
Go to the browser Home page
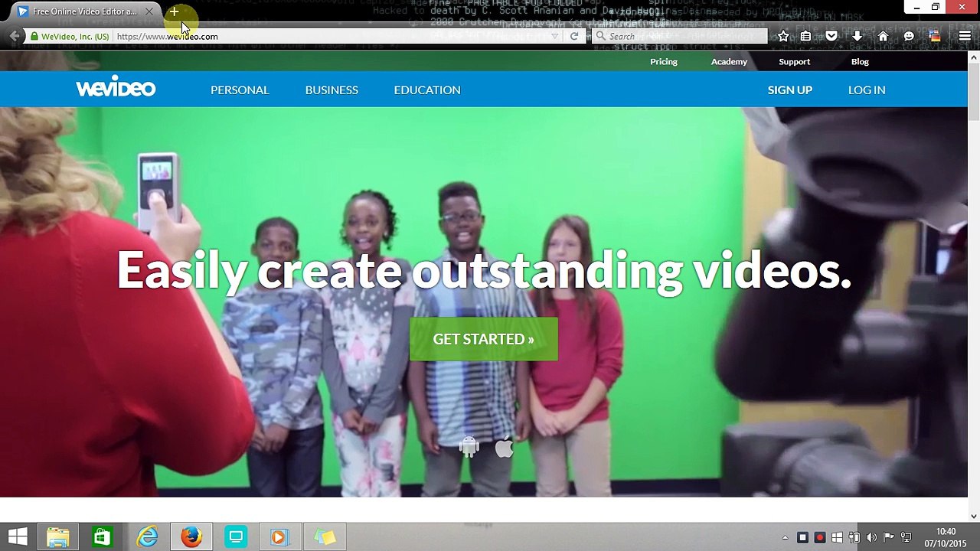click(883, 36)
